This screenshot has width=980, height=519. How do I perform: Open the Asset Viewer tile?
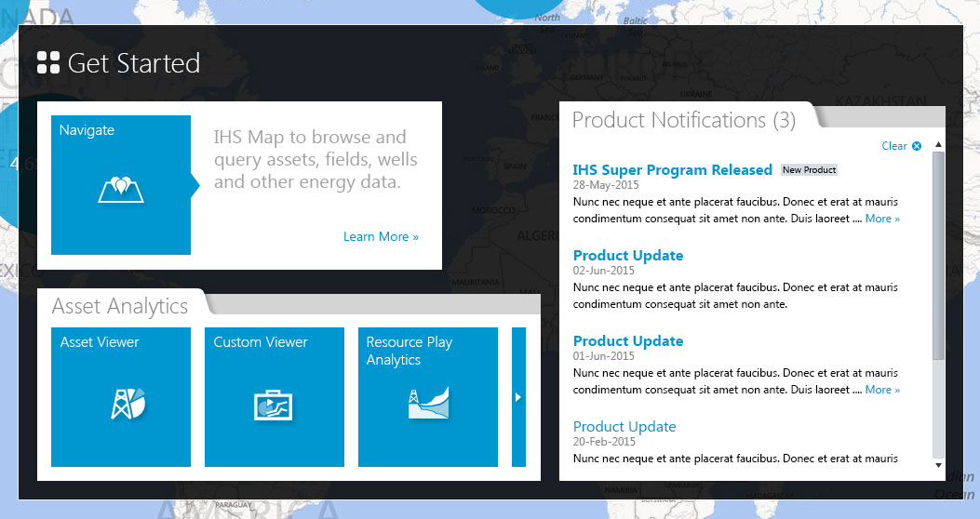121,397
